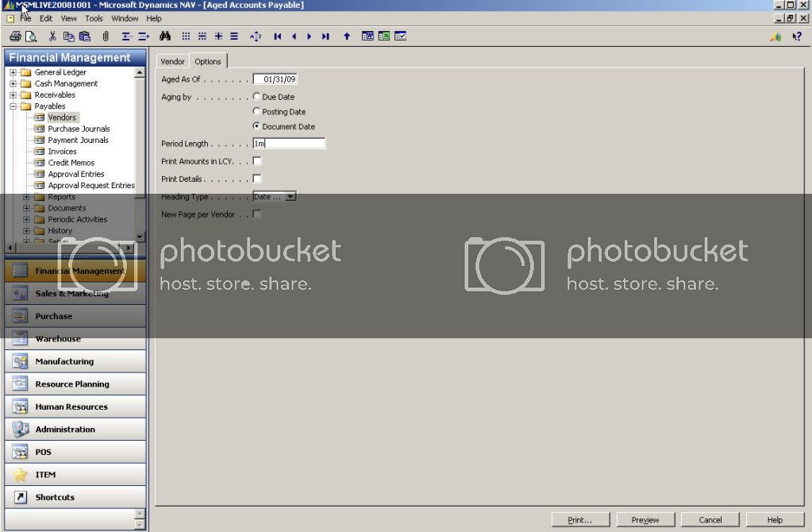The height and width of the screenshot is (532, 812).
Task: Click the Preview button
Action: 645,519
